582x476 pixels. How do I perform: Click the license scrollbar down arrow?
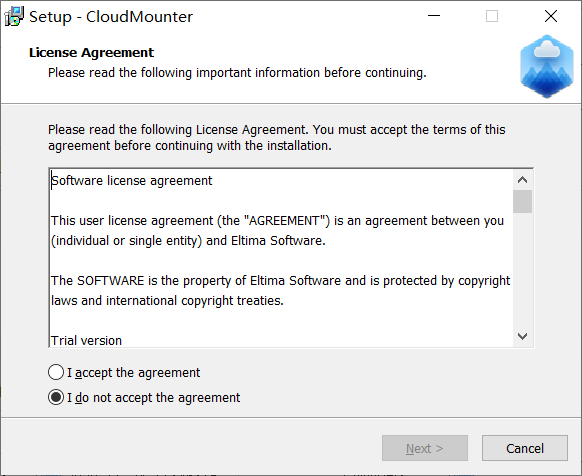(522, 336)
